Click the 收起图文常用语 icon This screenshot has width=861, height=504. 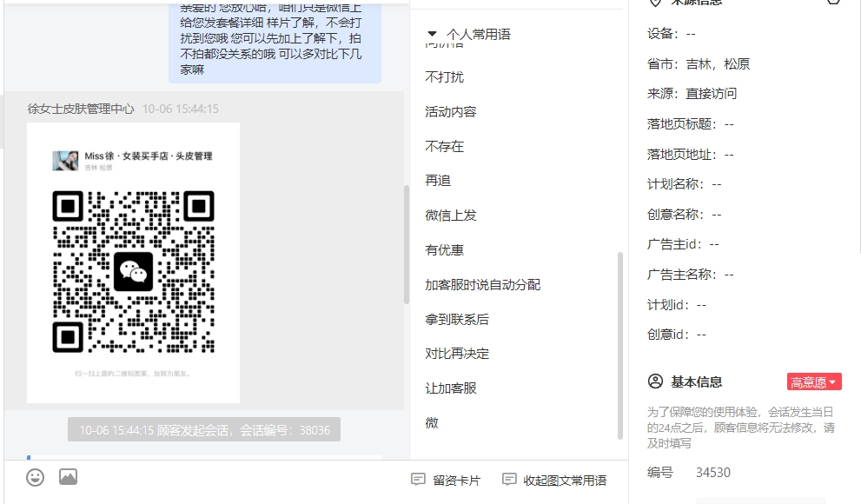pyautogui.click(x=509, y=480)
